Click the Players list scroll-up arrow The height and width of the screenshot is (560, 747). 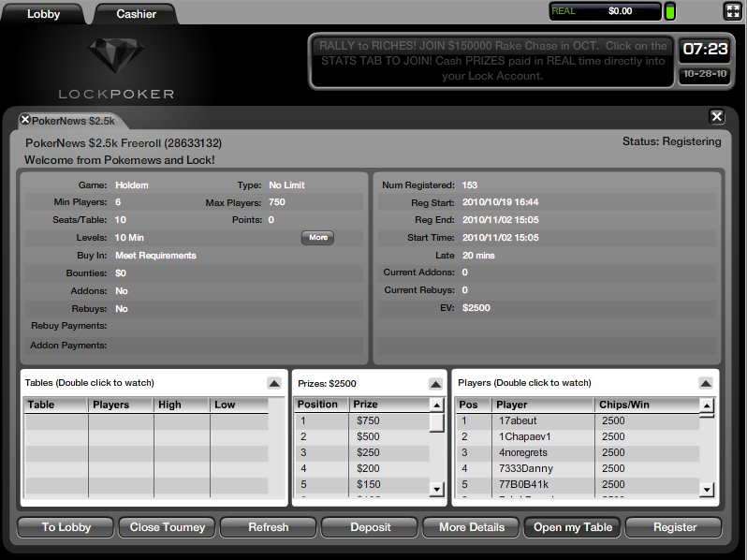click(707, 405)
